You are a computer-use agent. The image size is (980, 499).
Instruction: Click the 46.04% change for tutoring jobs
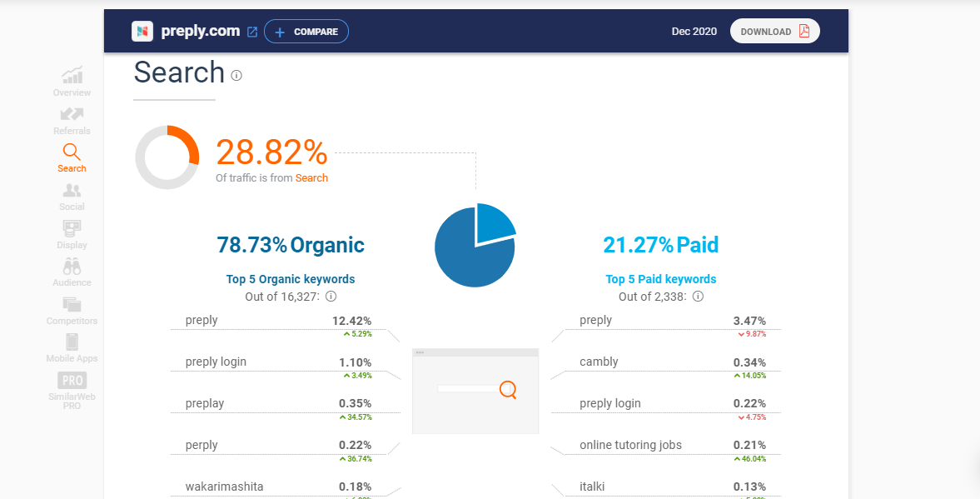750,459
